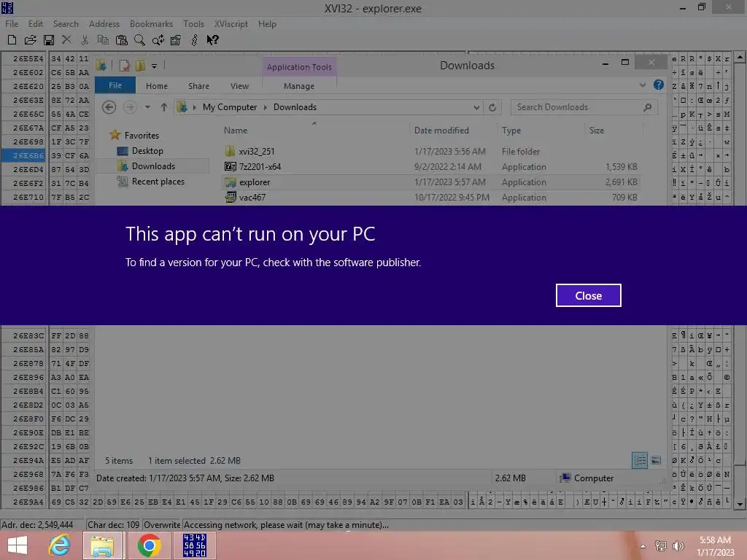Click the Downloads breadcrumb in the address bar

[x=295, y=107]
